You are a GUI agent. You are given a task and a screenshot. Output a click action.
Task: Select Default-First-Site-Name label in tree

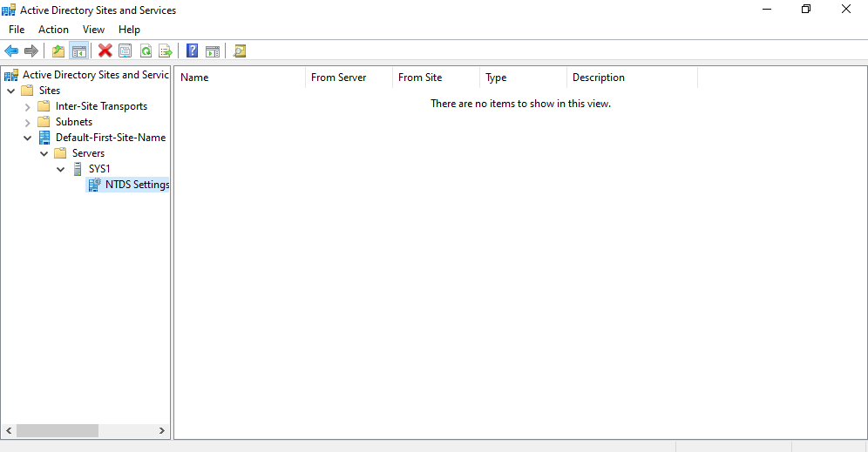pos(111,138)
